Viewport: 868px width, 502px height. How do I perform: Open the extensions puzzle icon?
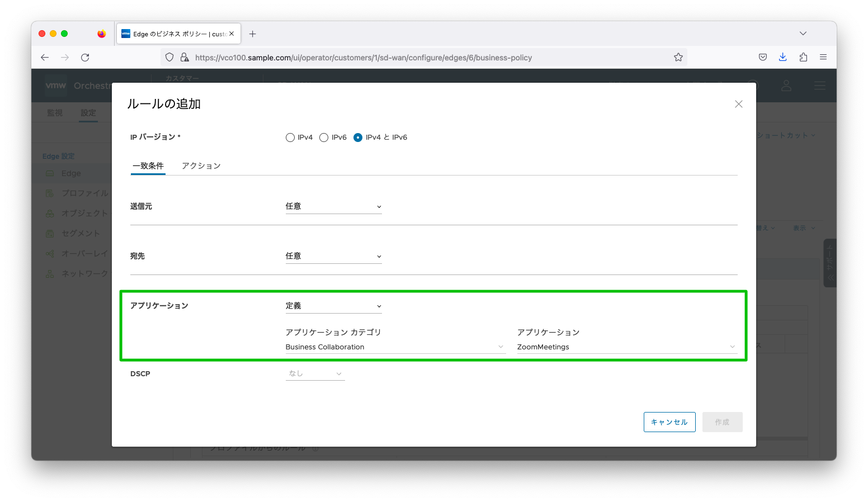pos(803,58)
